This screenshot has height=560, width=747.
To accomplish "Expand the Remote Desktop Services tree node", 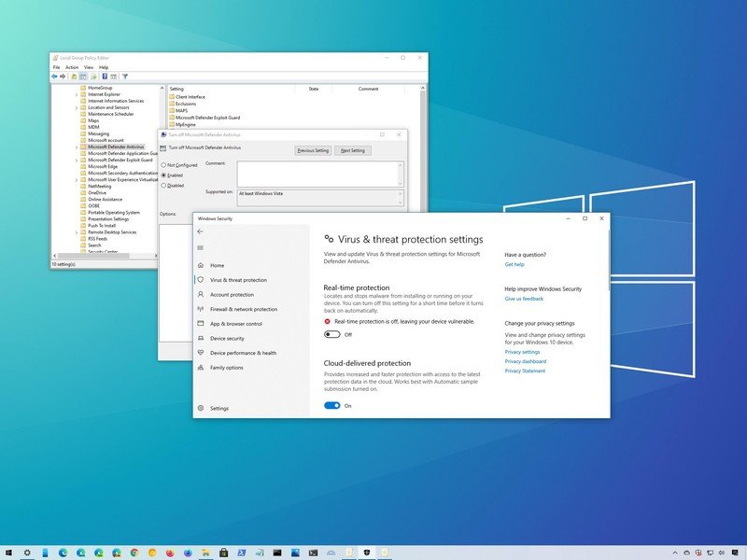I will pyautogui.click(x=77, y=232).
